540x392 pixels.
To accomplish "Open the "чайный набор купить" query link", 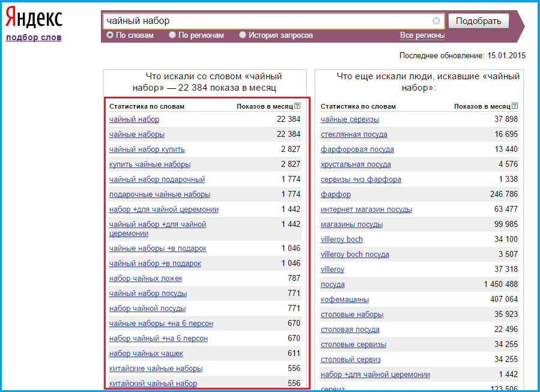I will (147, 149).
